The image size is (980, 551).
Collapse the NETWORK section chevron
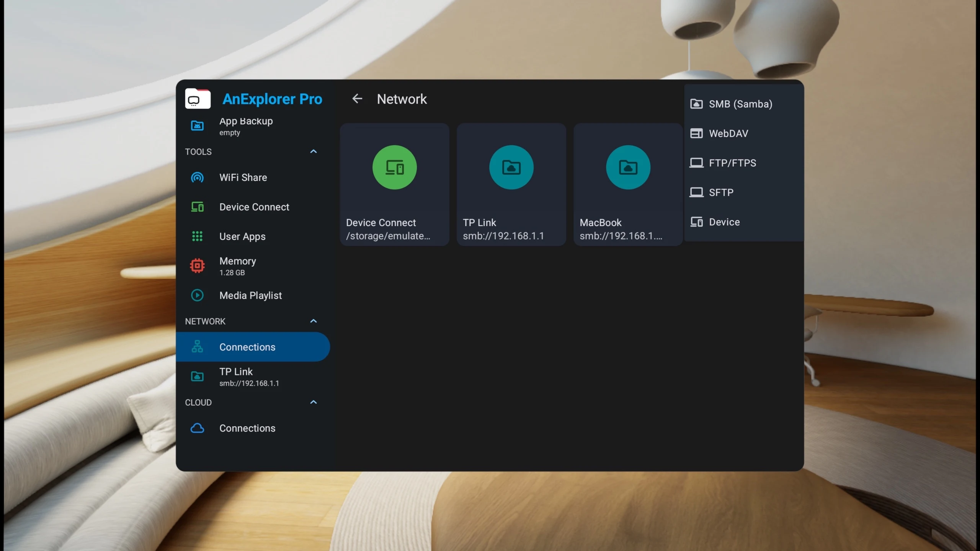tap(314, 321)
